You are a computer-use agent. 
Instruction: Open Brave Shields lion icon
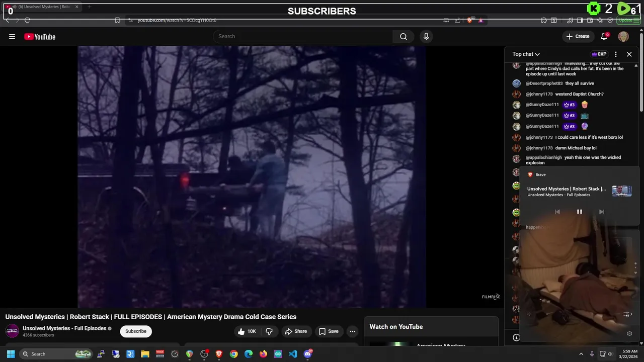pos(470,20)
